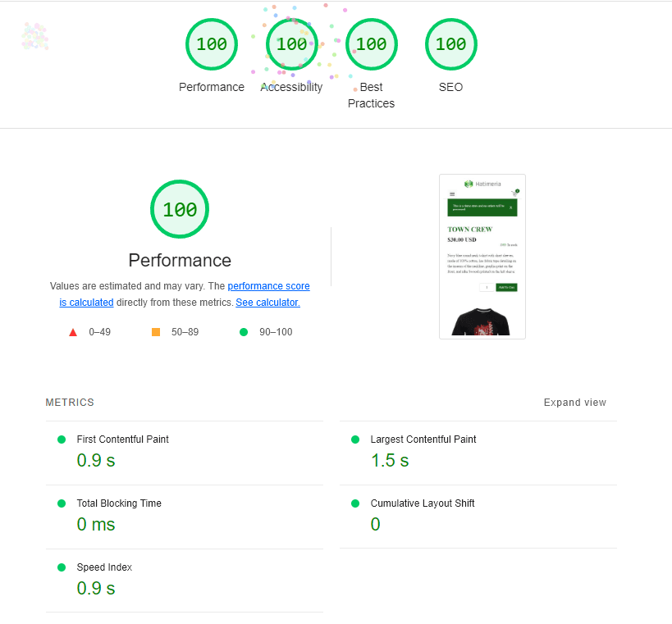672x624 pixels.
Task: Click the green circle 90–100 legend icon
Action: point(243,332)
